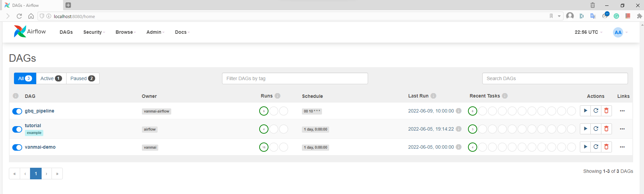Go to first page of DAGs
Screen dimensions: 644x194
(x=15, y=174)
